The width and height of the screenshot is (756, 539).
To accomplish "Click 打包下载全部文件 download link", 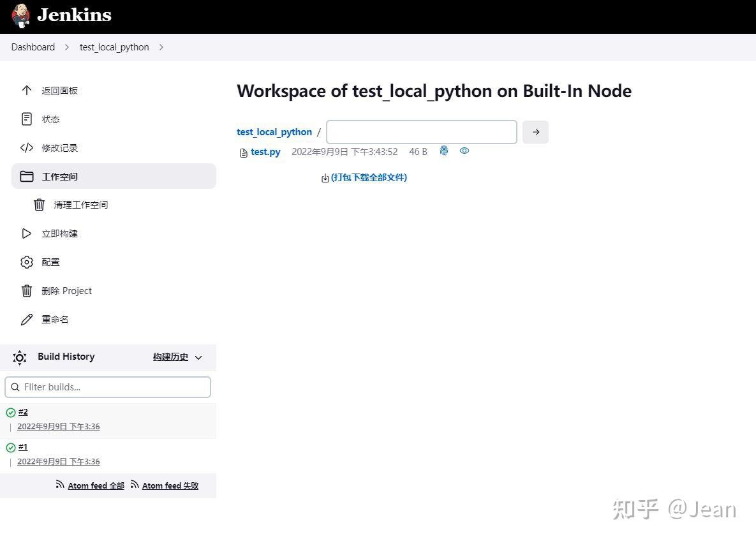I will [x=369, y=177].
